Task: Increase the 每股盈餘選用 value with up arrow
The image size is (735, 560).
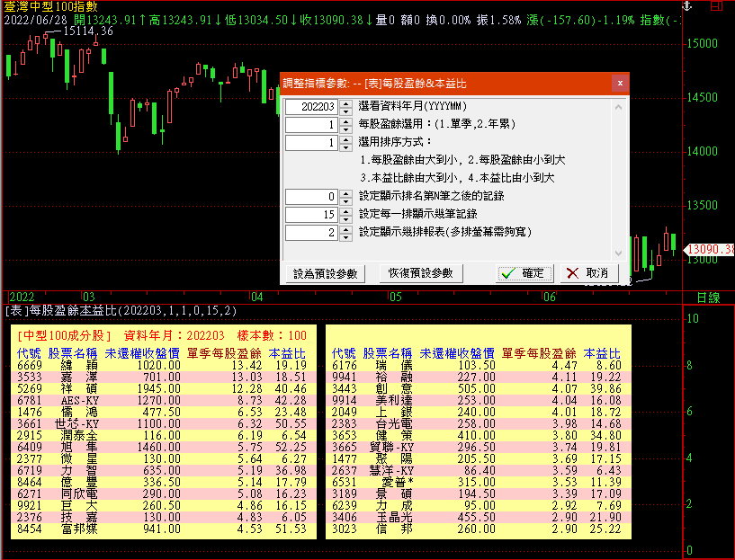Action: click(x=346, y=120)
